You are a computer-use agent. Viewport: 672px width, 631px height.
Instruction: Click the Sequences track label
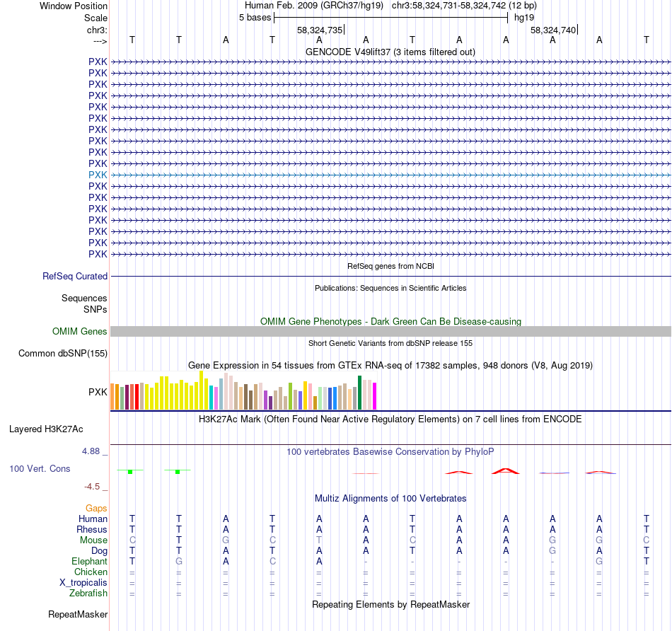point(84,298)
